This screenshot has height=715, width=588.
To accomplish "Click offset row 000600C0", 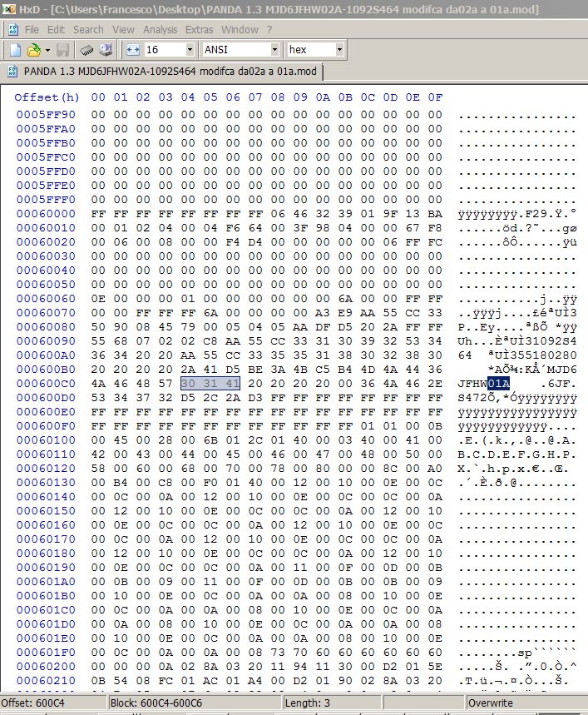I will coord(46,384).
